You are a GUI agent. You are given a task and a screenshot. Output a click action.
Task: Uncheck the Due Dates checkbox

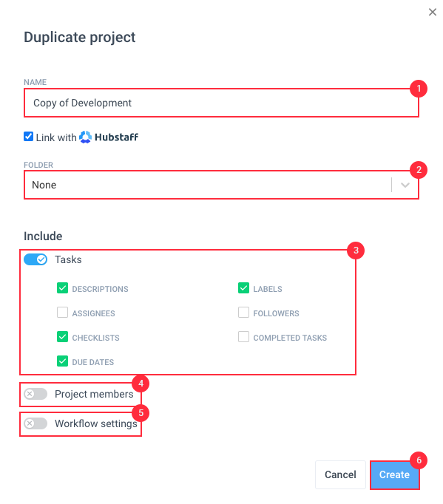tap(62, 361)
